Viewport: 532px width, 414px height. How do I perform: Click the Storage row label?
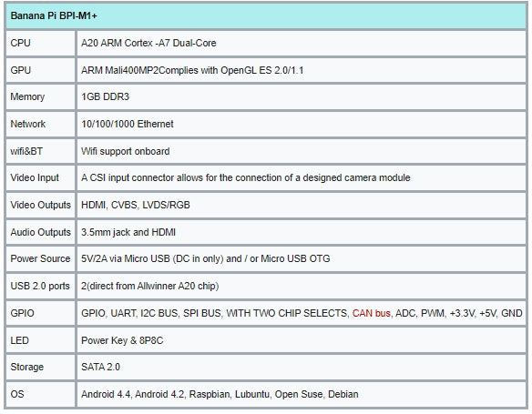tap(27, 367)
